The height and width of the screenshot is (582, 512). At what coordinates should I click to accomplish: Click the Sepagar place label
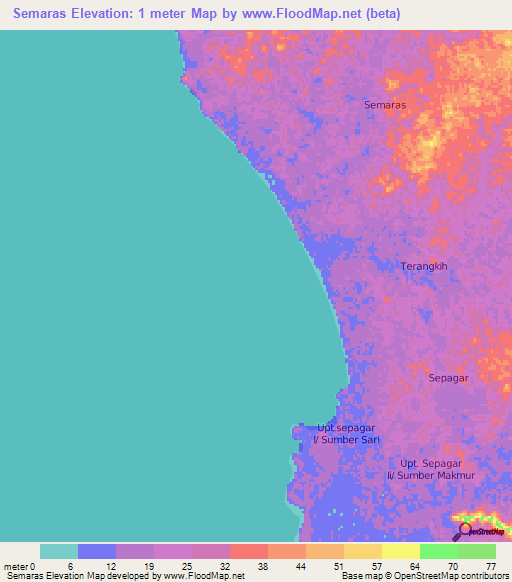point(449,378)
